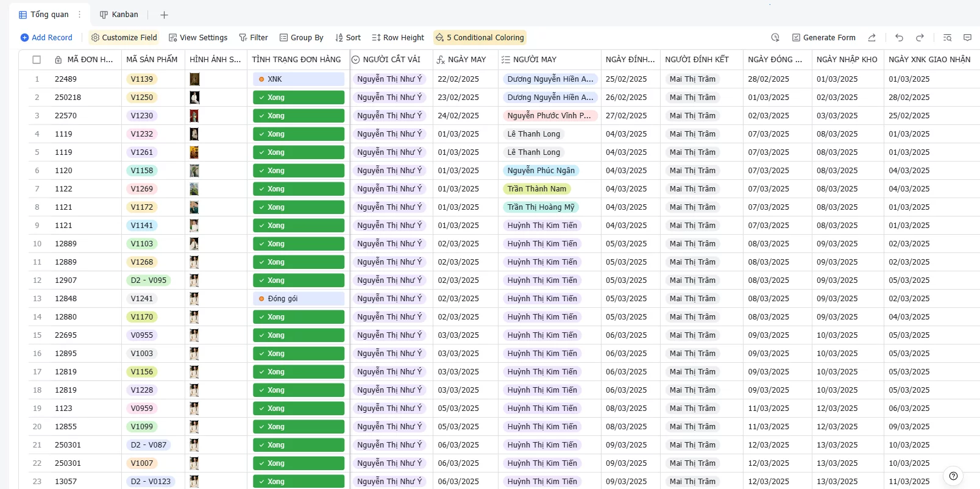Screen dimensions: 980x489
Task: Click the grid icon on Tổng quan tab
Action: pos(23,15)
